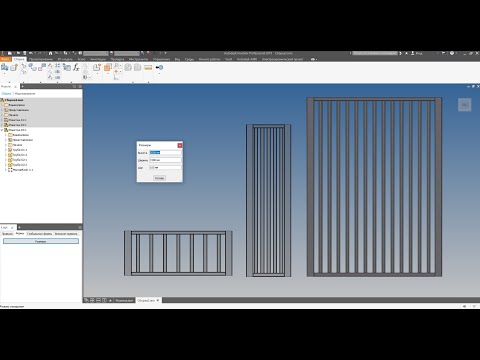The height and width of the screenshot is (360, 480).
Task: Select the root assembly node in the model tree
Action: pyautogui.click(x=14, y=100)
